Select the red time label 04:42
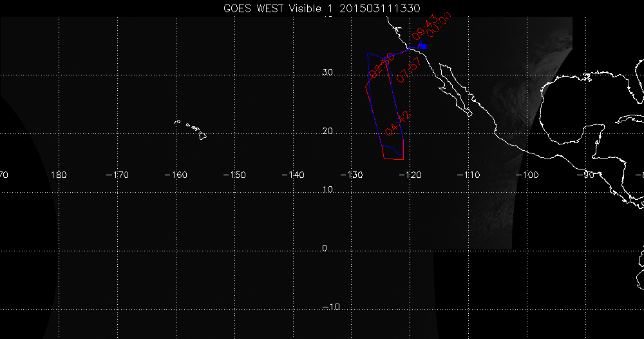644x339 pixels. tap(397, 123)
